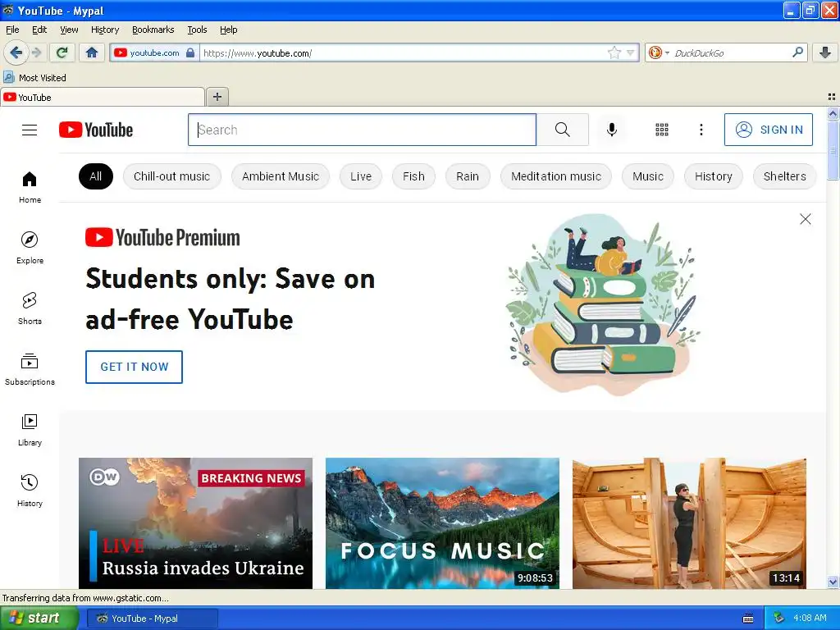Screen dimensions: 840x630
Task: Click the search bar magnifier in toolbar
Action: pos(797,52)
